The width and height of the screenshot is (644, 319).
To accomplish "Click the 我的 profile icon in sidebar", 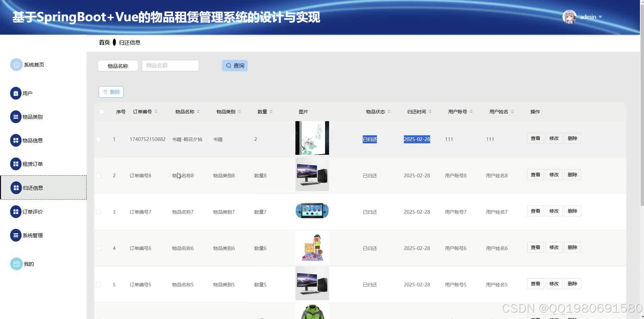I will coord(16,264).
